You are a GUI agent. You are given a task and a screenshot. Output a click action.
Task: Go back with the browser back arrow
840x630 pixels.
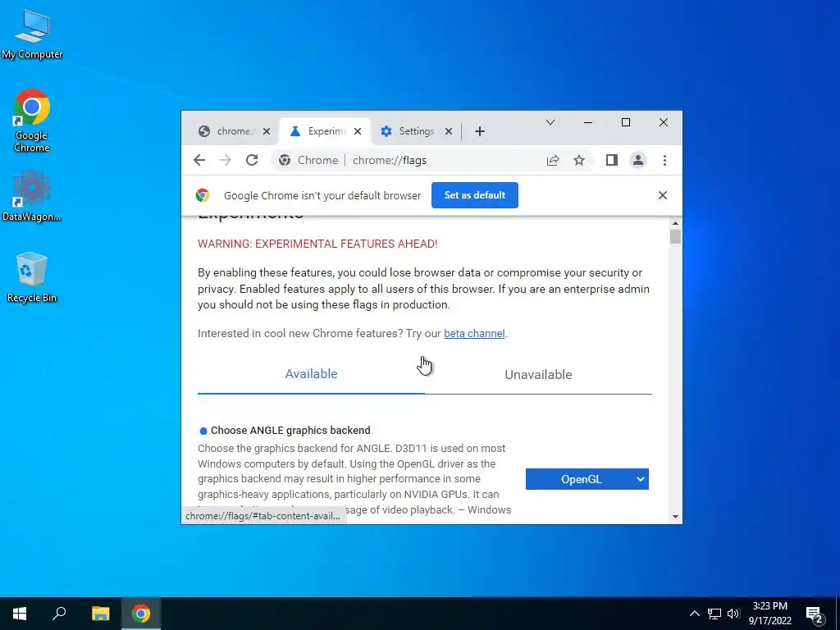pyautogui.click(x=199, y=160)
